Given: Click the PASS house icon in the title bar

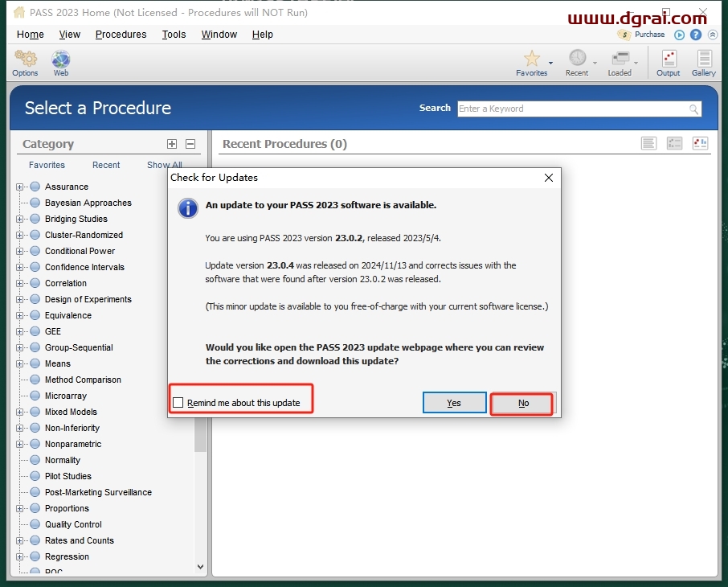Looking at the screenshot, I should [19, 13].
